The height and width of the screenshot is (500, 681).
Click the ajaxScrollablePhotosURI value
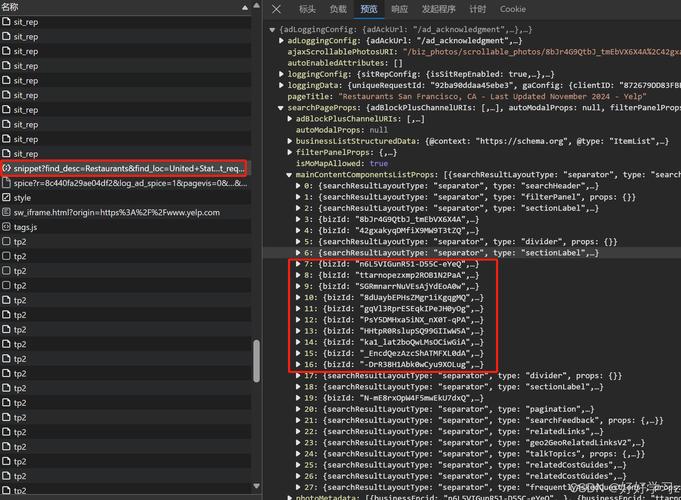point(542,52)
